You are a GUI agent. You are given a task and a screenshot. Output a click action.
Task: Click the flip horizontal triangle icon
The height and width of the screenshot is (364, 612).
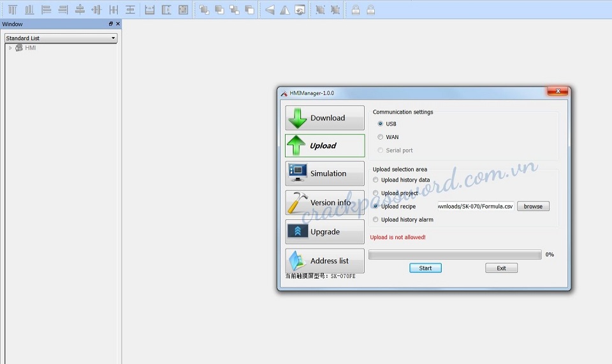click(270, 10)
